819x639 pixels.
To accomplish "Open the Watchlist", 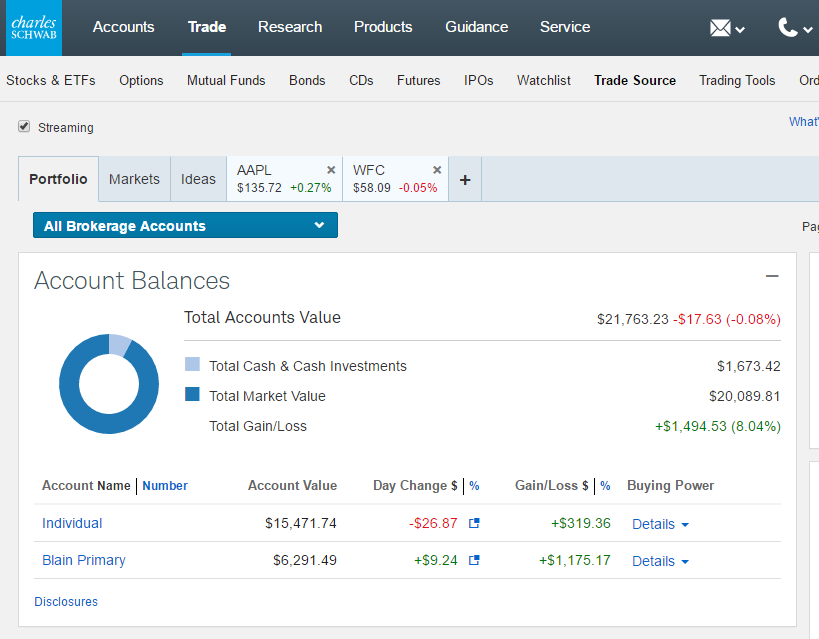I will [544, 80].
